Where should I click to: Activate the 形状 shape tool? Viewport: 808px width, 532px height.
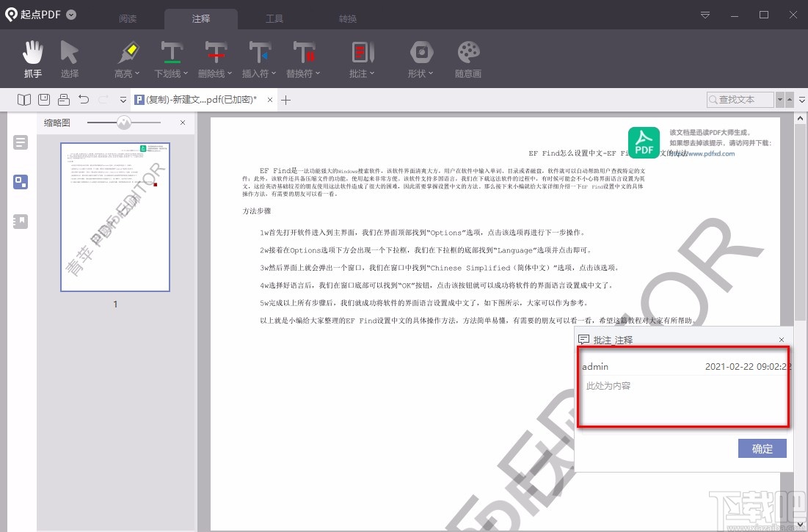click(x=421, y=59)
